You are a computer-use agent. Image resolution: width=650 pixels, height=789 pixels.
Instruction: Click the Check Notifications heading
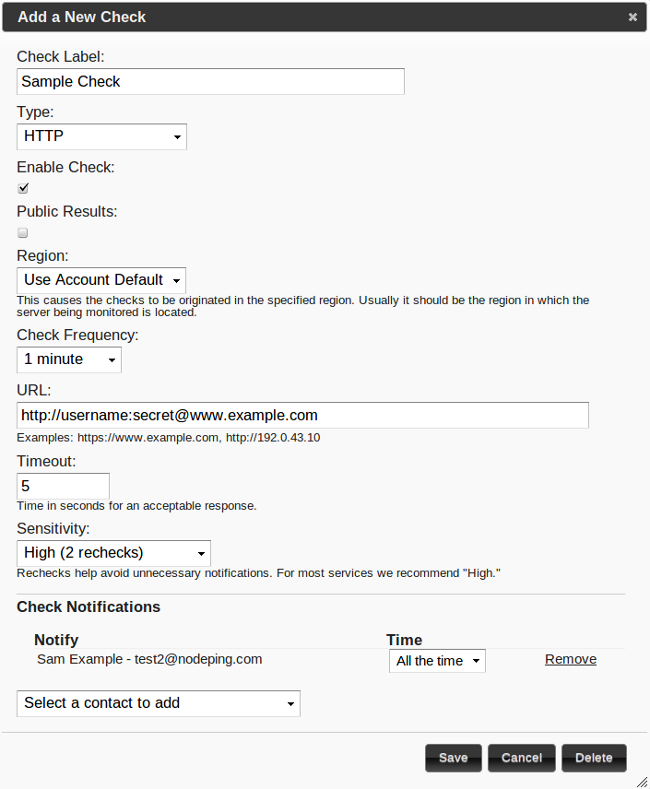89,607
